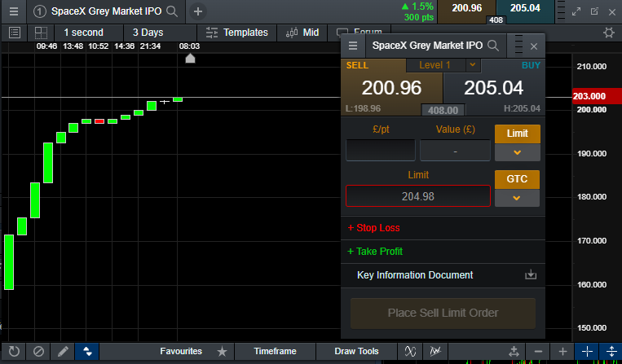Open the chart window hamburger menu

click(14, 11)
